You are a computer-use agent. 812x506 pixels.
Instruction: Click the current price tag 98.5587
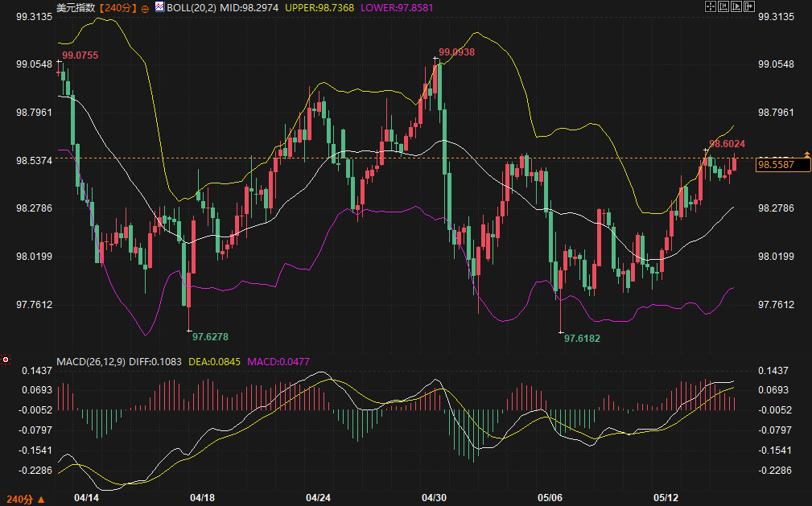click(x=783, y=165)
